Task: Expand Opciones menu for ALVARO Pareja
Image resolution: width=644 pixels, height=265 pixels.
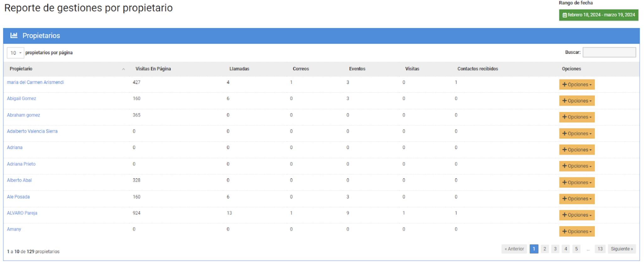Action: pos(576,215)
